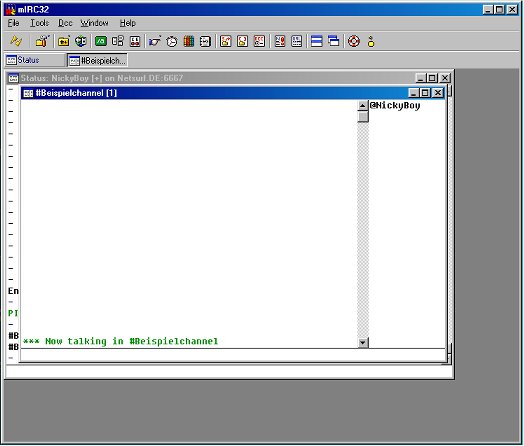Open the Help menu

[128, 23]
